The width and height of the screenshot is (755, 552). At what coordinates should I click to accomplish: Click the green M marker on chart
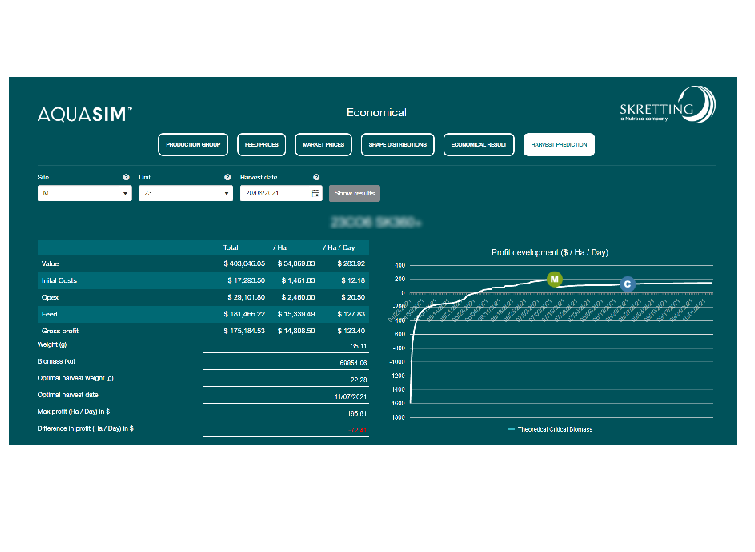pos(555,278)
